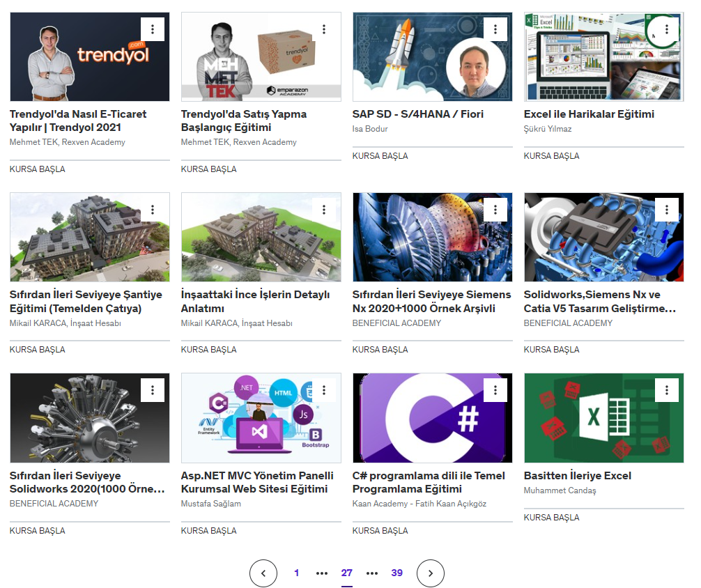The width and height of the screenshot is (701, 588).
Task: Jump to page 1
Action: point(296,573)
